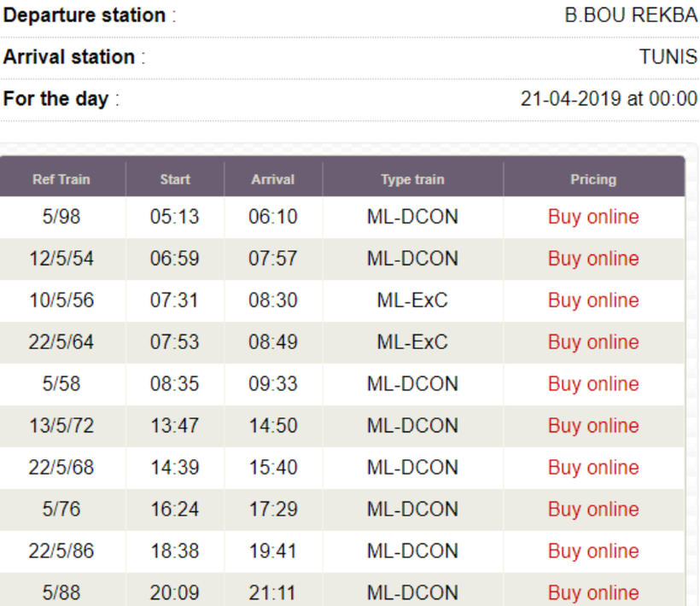This screenshot has height=606, width=700.
Task: Choose Buy online for train 13/5/72
Action: tap(593, 426)
